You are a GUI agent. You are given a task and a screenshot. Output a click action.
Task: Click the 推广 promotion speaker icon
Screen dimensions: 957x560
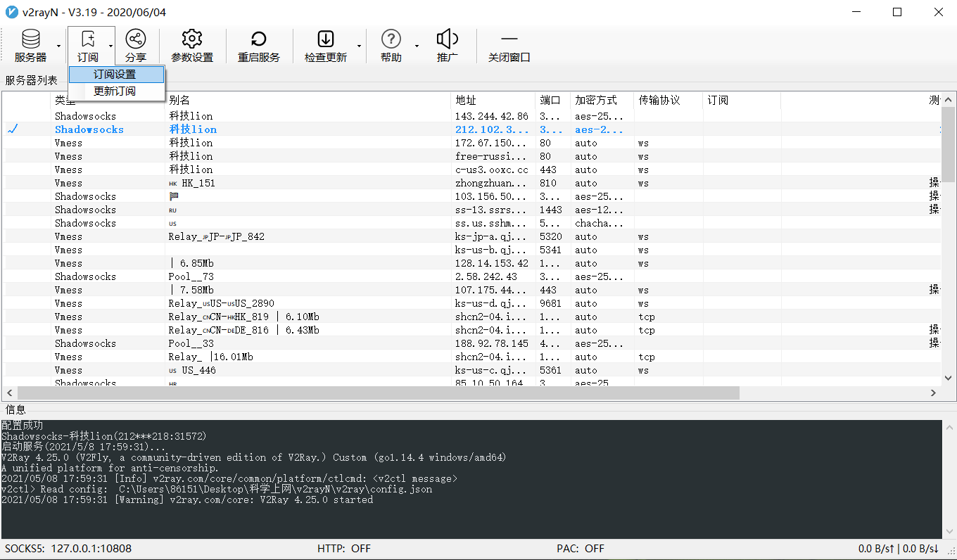pos(448,46)
